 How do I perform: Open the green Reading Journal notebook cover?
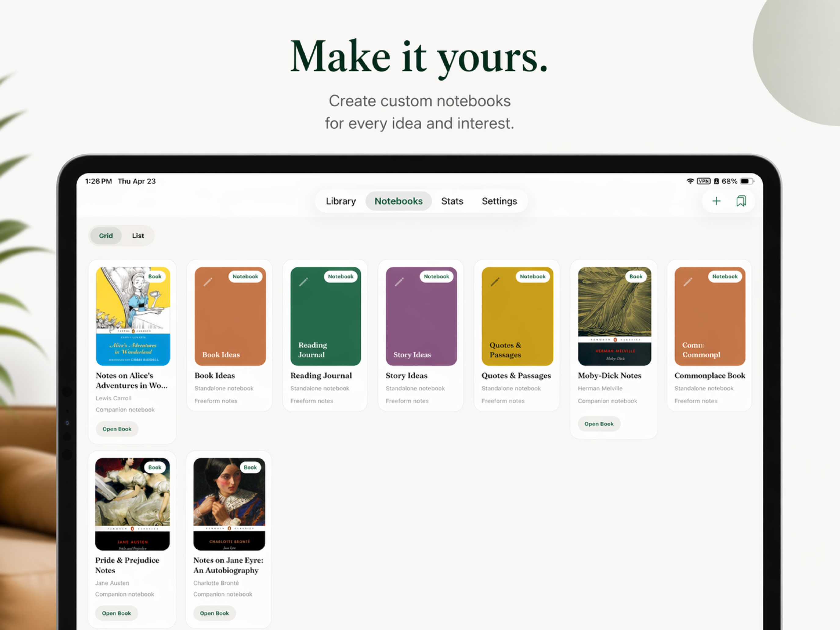click(x=326, y=316)
